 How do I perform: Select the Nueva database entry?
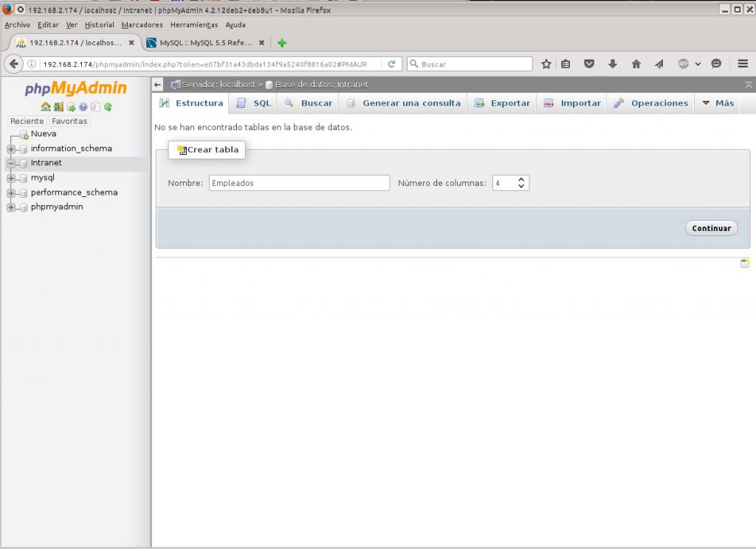point(44,134)
